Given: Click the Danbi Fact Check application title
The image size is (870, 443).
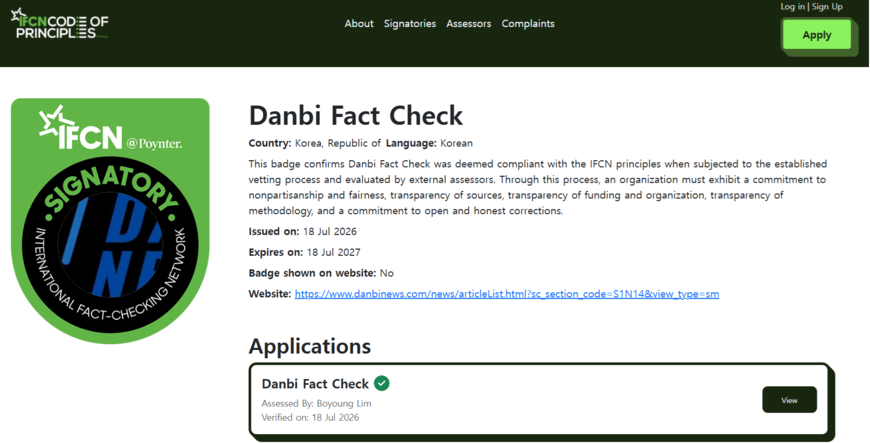Looking at the screenshot, I should (x=315, y=384).
